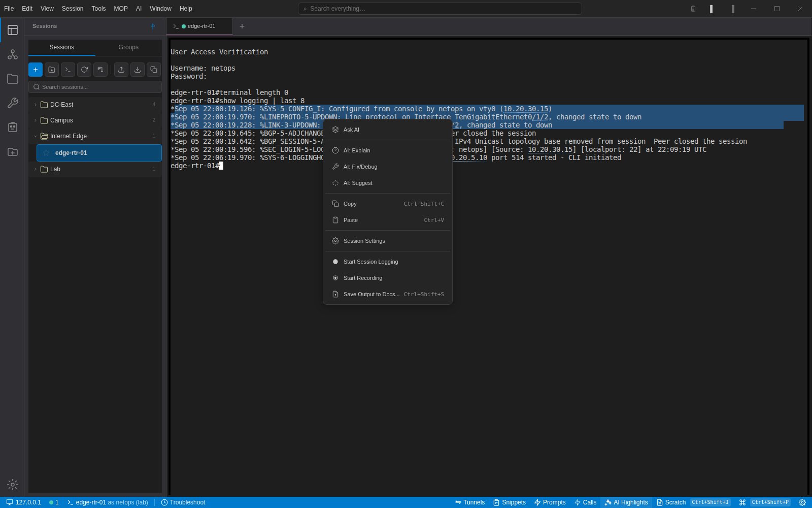Screen dimensions: 812x508
Task: Select Start Session Logging
Action: click(388, 262)
